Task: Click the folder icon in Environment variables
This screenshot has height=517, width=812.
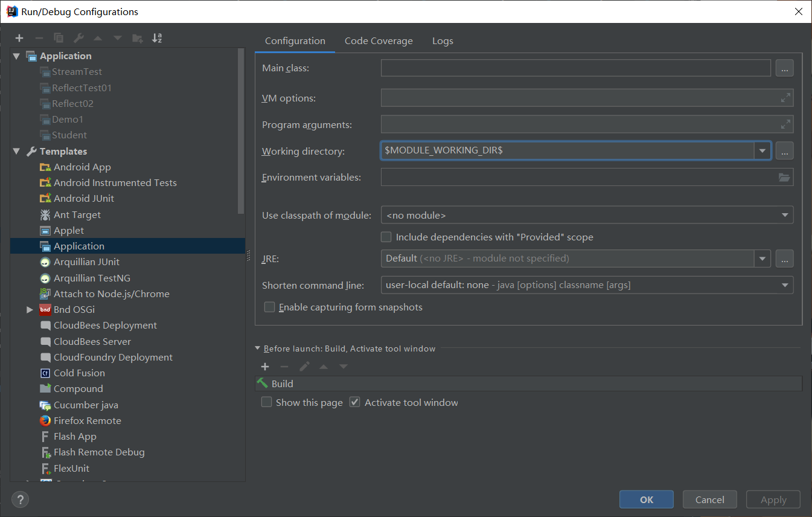Action: point(784,178)
